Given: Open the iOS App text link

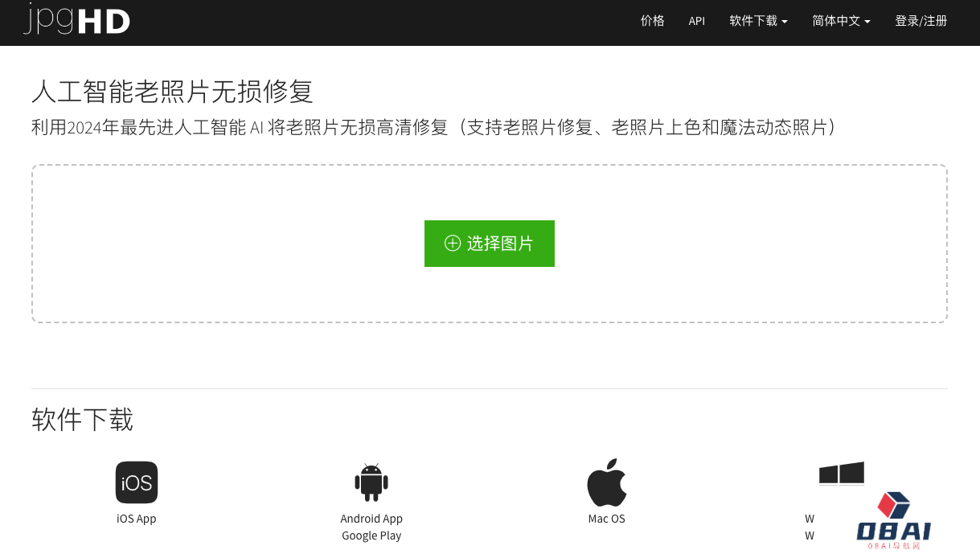Looking at the screenshot, I should point(137,519).
